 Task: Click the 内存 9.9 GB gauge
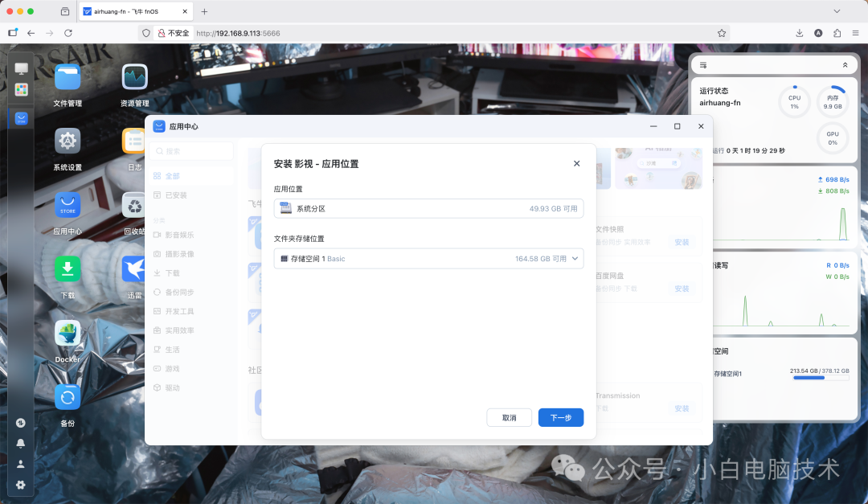[x=833, y=102]
